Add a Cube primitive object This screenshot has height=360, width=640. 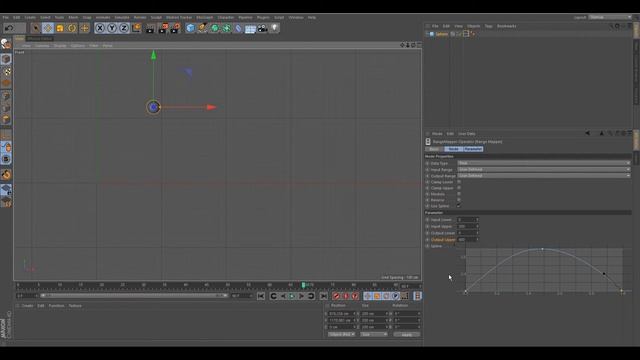coord(190,28)
